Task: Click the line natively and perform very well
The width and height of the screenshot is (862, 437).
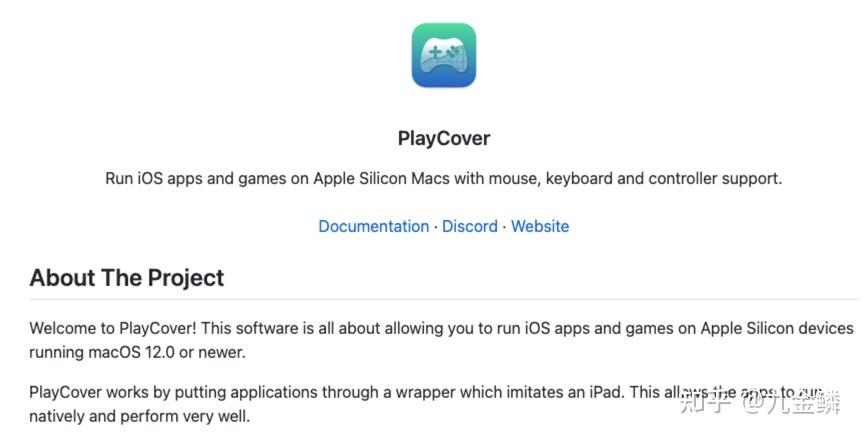Action: (x=140, y=416)
